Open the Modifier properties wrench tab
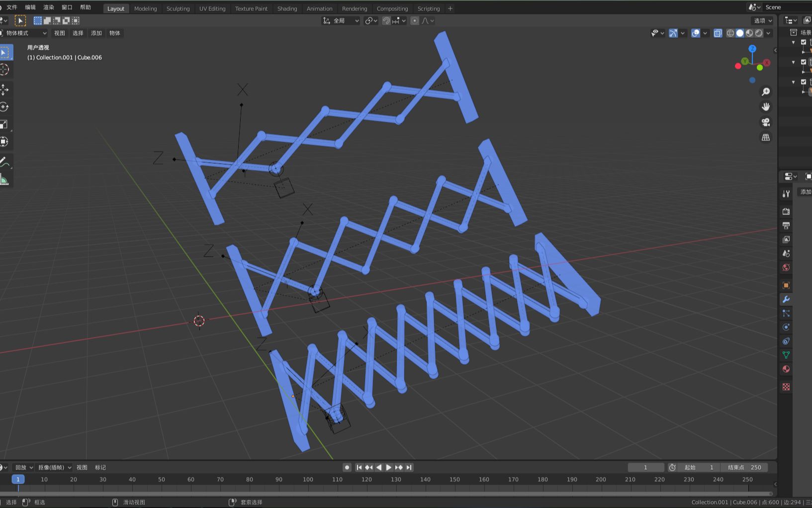Viewport: 812px width, 508px height. click(786, 299)
